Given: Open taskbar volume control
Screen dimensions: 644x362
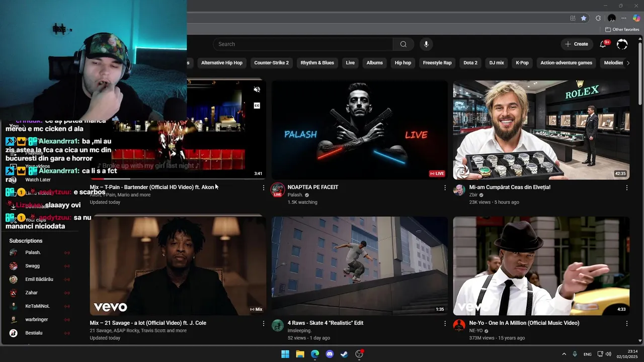Looking at the screenshot, I should point(608,354).
